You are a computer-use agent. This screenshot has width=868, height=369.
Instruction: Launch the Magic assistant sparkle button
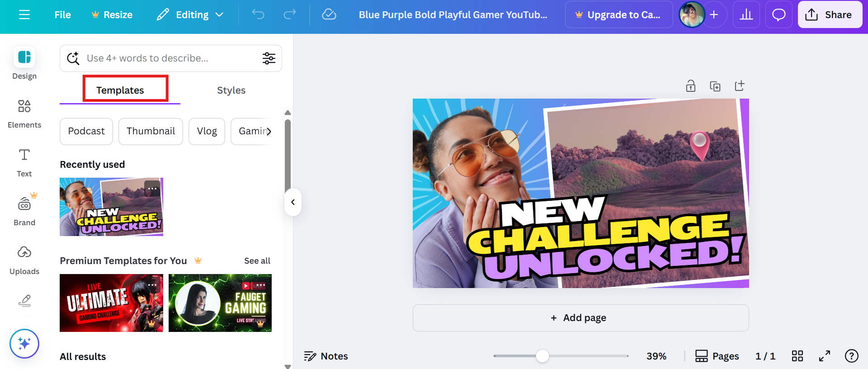coord(24,344)
